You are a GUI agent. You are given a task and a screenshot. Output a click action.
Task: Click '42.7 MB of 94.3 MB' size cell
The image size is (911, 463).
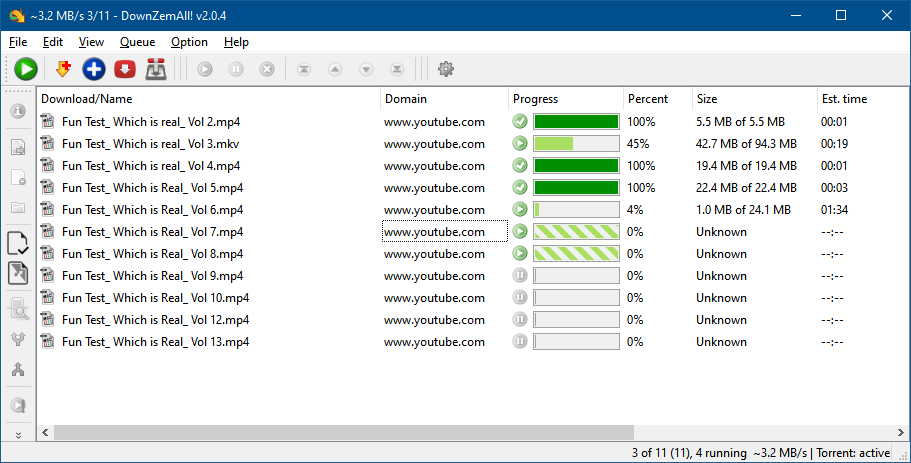point(747,143)
